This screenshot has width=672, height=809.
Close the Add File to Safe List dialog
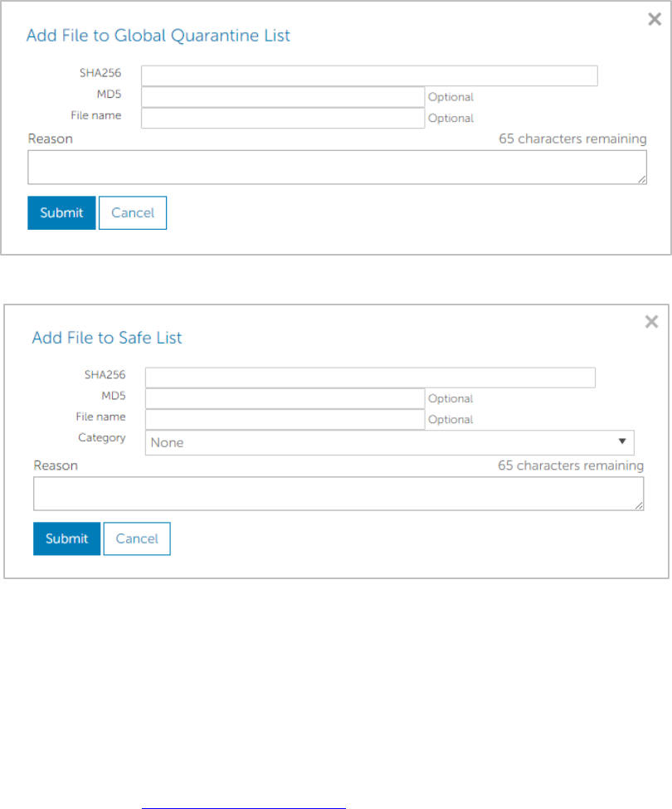[x=652, y=322]
